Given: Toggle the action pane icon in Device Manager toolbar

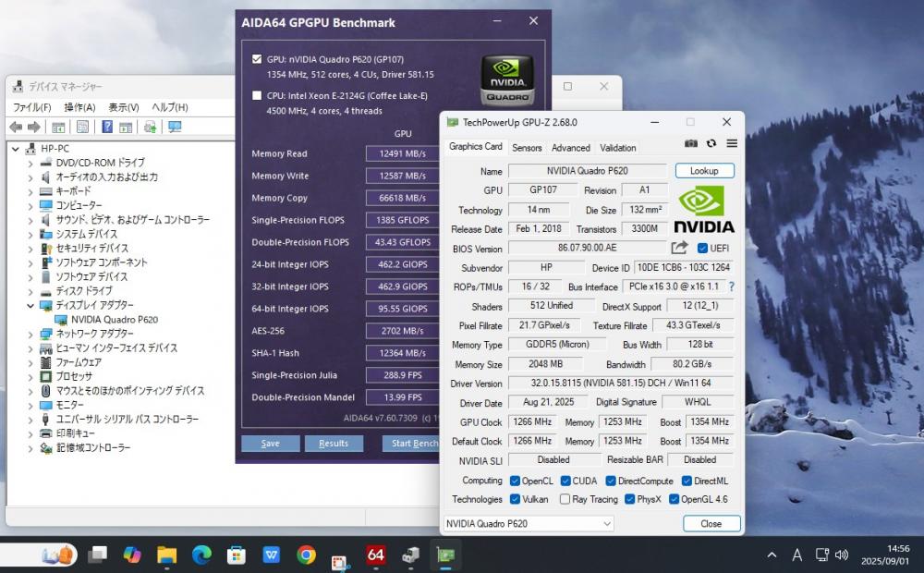Looking at the screenshot, I should coord(126,127).
